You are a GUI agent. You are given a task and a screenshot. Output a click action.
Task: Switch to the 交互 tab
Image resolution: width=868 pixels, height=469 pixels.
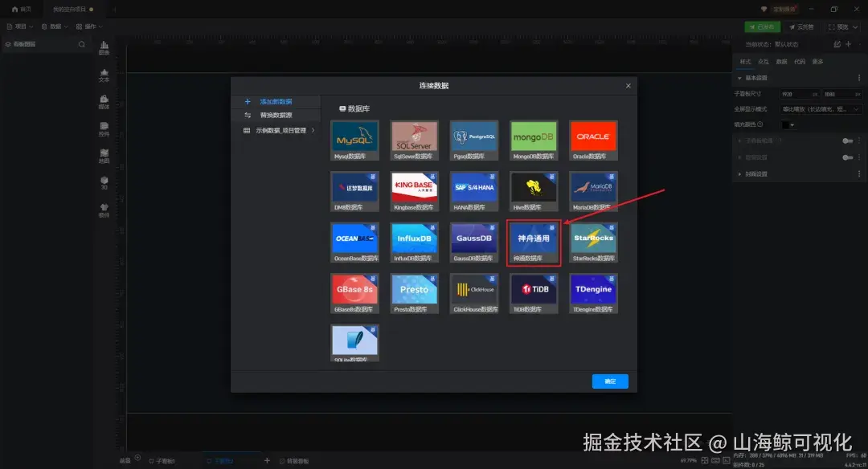click(x=764, y=62)
